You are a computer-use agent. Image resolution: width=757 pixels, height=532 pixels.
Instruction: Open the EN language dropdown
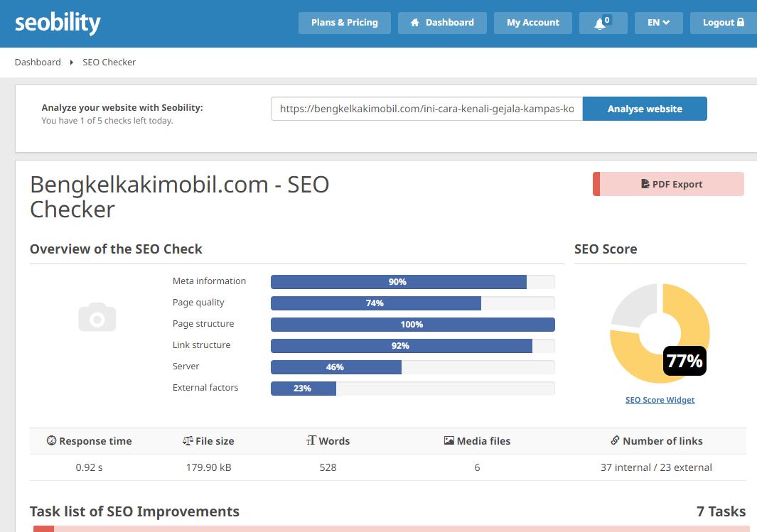click(658, 23)
